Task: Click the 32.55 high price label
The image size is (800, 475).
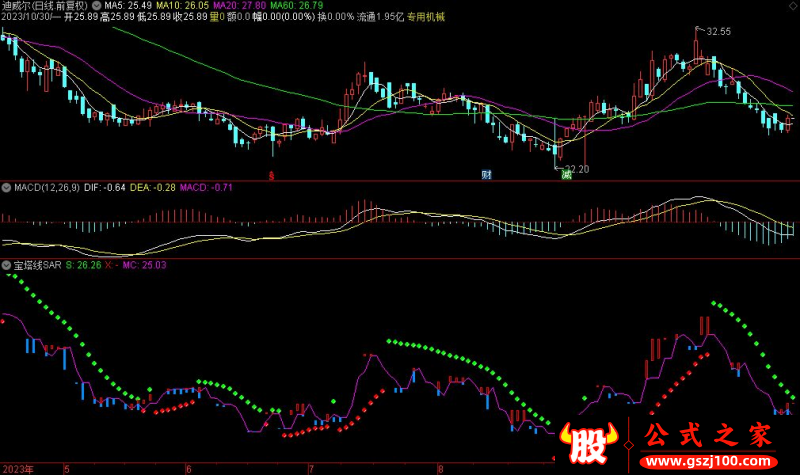Action: [718, 32]
